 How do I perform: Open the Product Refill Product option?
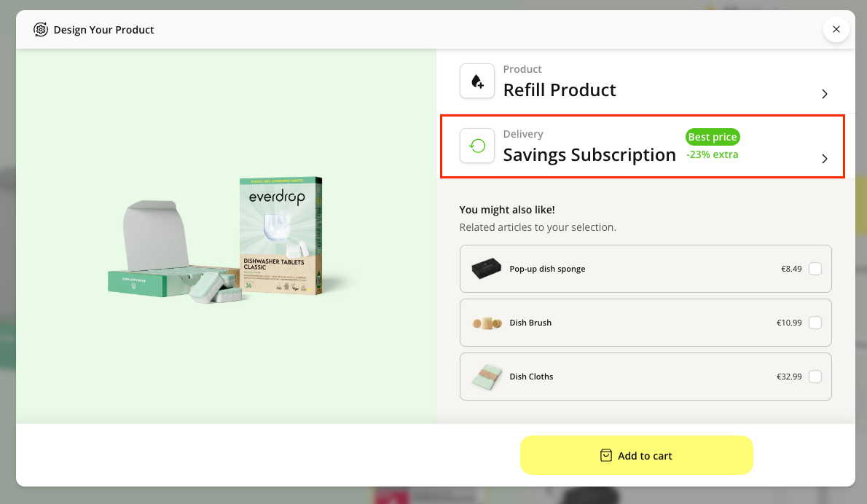point(560,90)
